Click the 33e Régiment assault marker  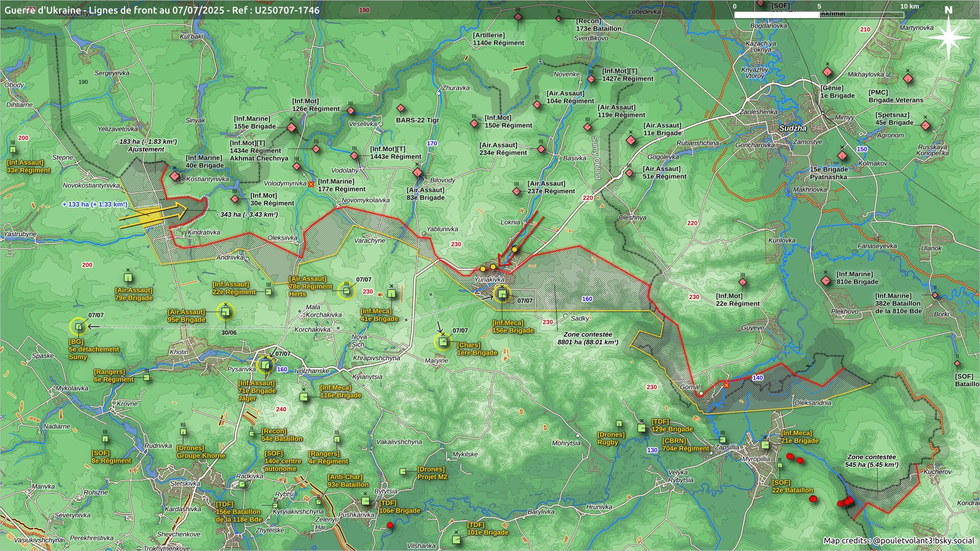point(13,149)
